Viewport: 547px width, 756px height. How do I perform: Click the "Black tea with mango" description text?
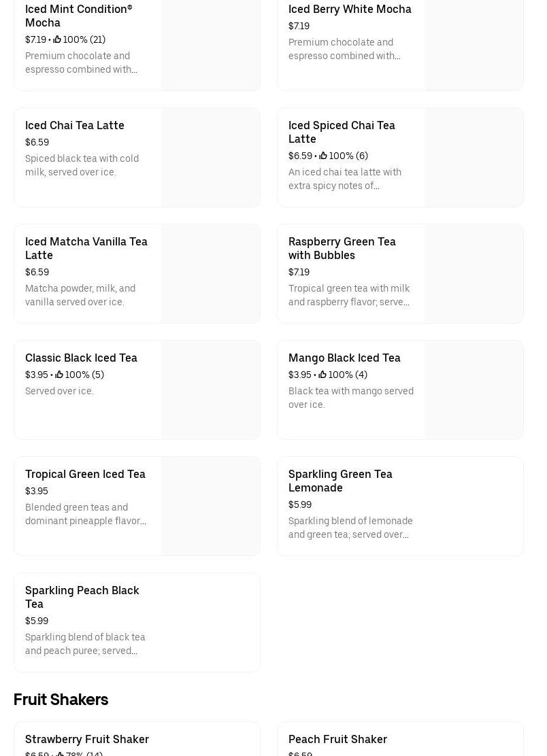[351, 398]
